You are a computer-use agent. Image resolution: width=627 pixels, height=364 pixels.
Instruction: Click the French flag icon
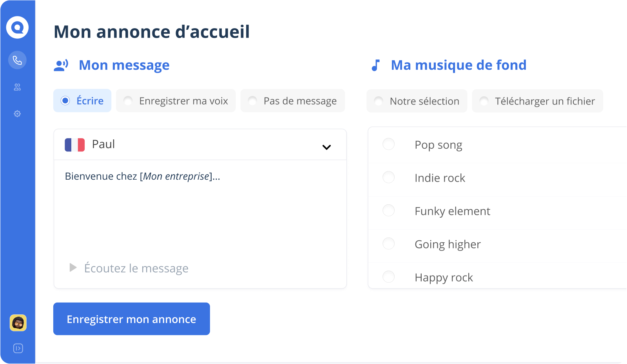tap(74, 145)
